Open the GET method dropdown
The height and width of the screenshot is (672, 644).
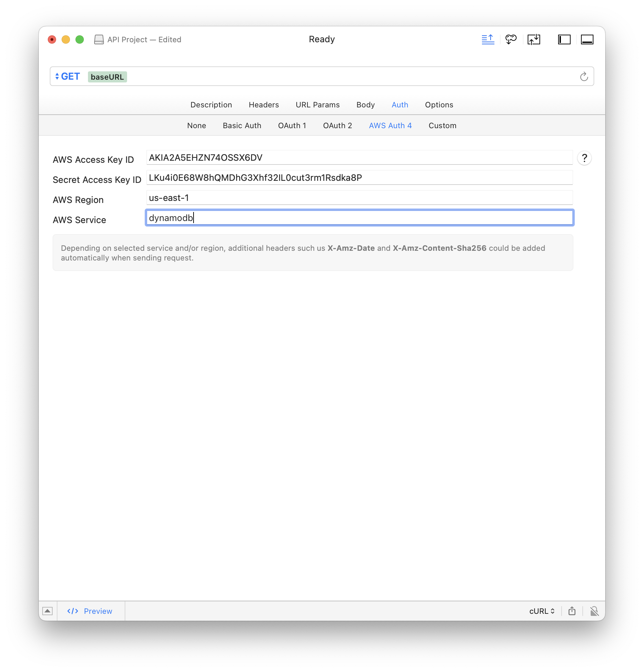coord(68,77)
